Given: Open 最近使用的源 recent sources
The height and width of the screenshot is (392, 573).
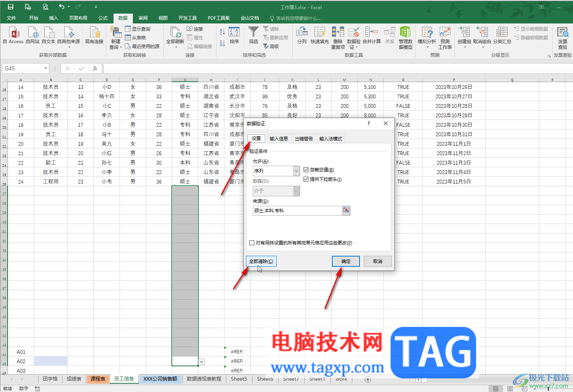Looking at the screenshot, I should pyautogui.click(x=142, y=46).
